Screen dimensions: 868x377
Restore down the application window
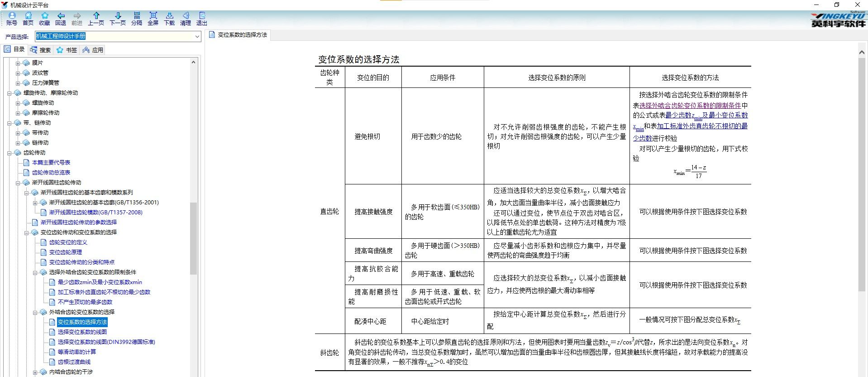(837, 5)
